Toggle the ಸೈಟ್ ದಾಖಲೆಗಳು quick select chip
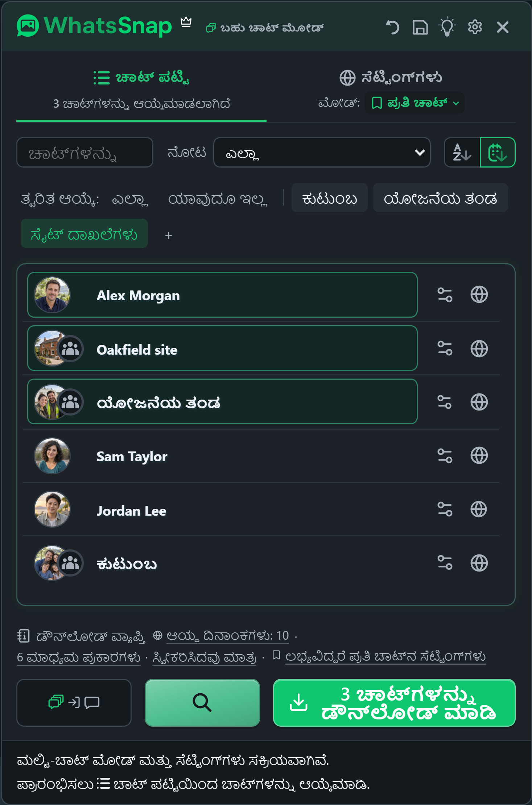Viewport: 532px width, 805px height. pyautogui.click(x=84, y=234)
